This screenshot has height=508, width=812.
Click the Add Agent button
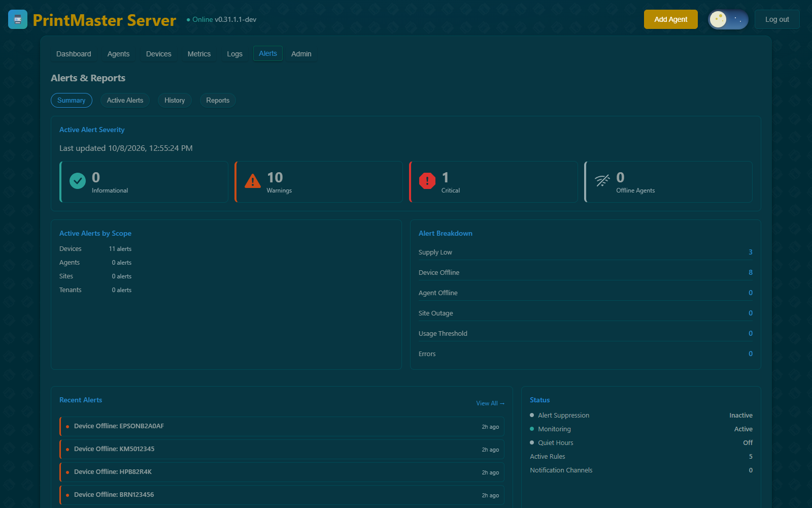(671, 19)
